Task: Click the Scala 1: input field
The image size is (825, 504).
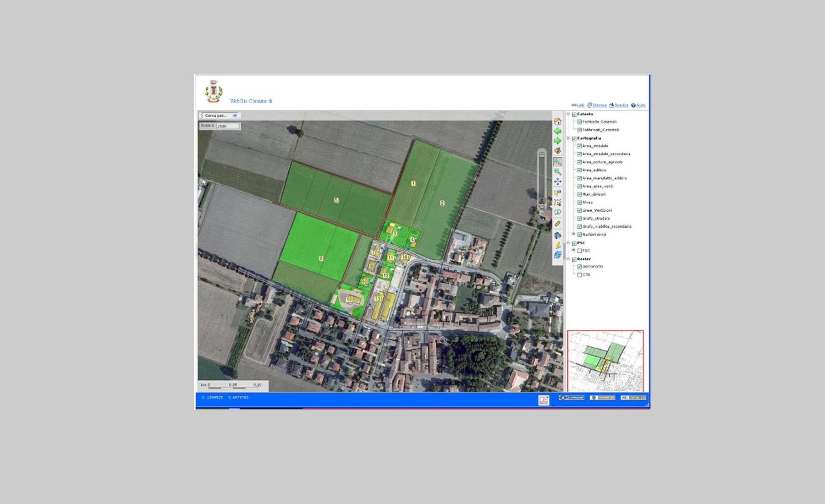Action: pos(228,126)
